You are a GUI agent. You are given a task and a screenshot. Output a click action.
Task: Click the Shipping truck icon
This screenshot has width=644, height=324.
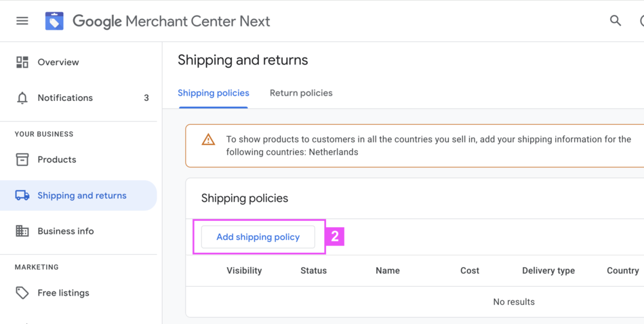(22, 196)
